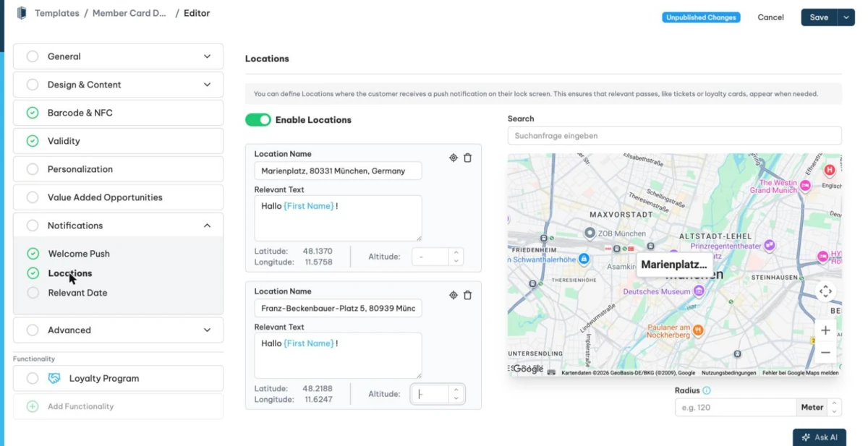This screenshot has height=446, width=868.
Task: Click the Deutsches Museum map marker
Action: pos(699,291)
